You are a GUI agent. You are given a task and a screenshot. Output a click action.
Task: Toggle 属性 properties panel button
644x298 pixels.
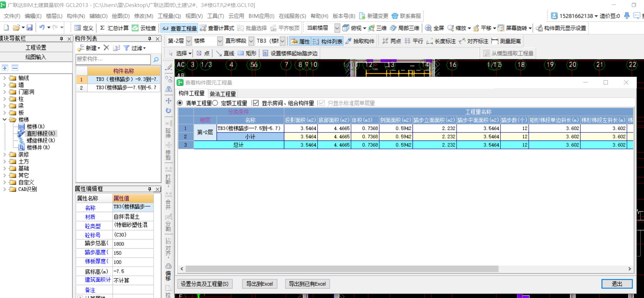pyautogui.click(x=300, y=41)
